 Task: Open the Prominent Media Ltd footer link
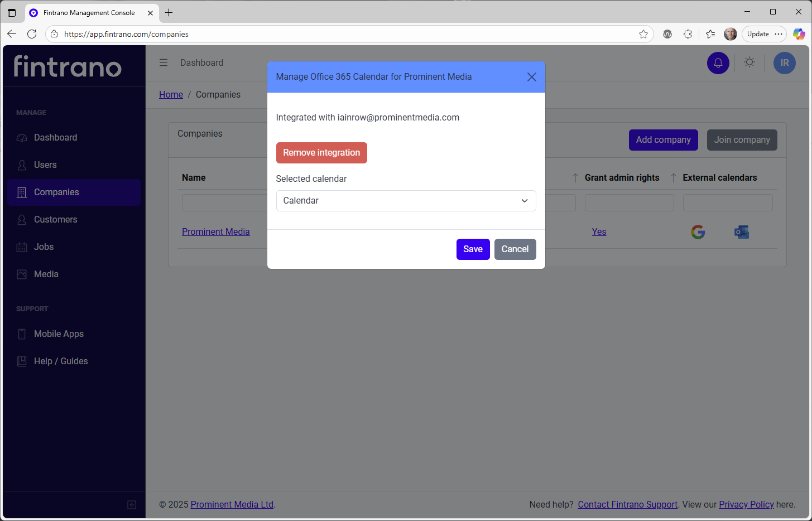(232, 505)
